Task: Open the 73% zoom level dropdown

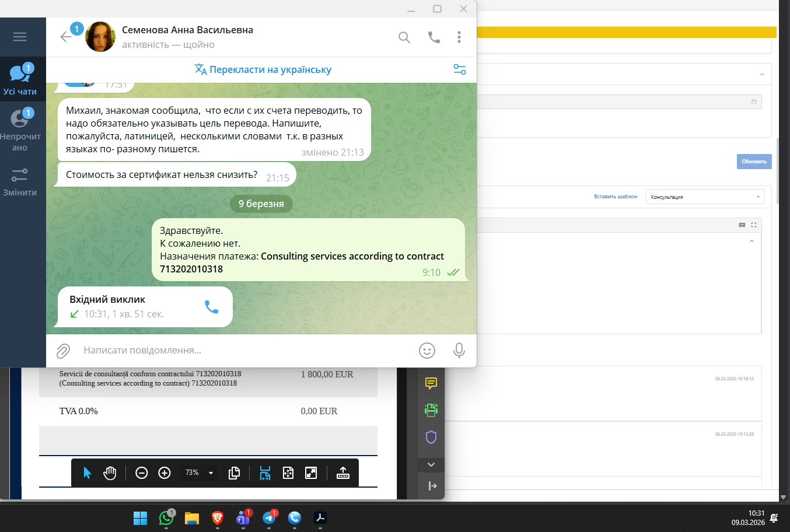Action: tap(199, 473)
